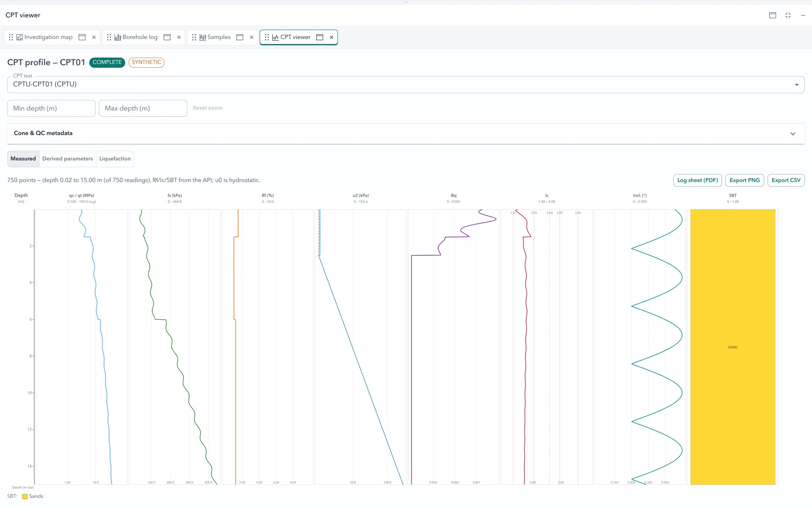Click the Samples tab icon
This screenshot has width=812, height=508.
tap(203, 37)
